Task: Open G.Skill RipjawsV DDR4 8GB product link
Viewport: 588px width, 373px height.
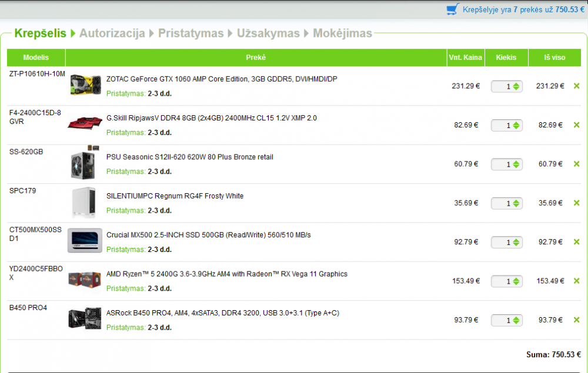Action: point(212,118)
